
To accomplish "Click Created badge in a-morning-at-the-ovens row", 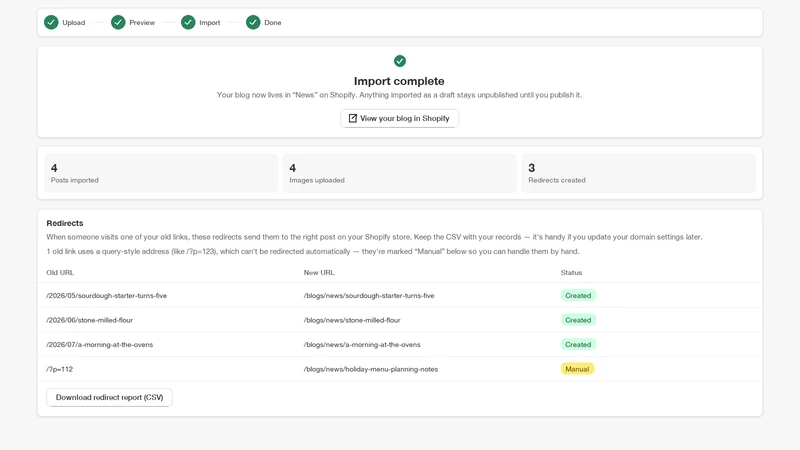I will [578, 344].
